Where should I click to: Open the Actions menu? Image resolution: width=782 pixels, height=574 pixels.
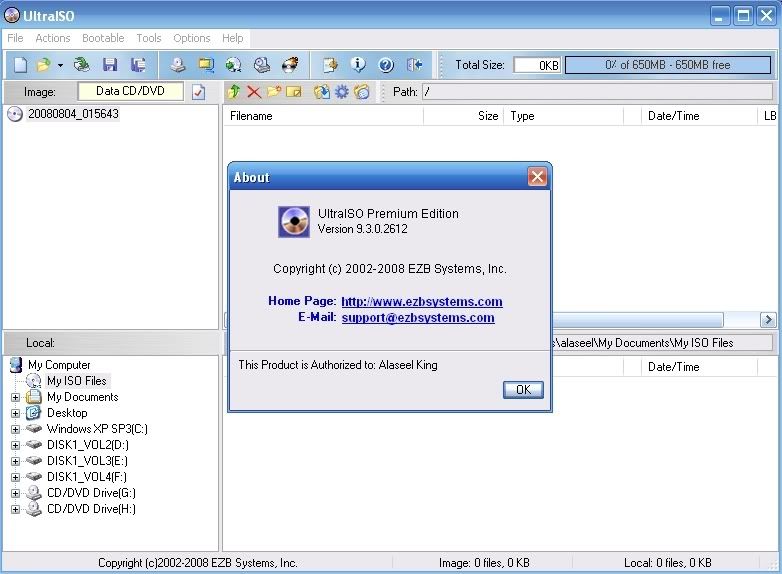[52, 38]
